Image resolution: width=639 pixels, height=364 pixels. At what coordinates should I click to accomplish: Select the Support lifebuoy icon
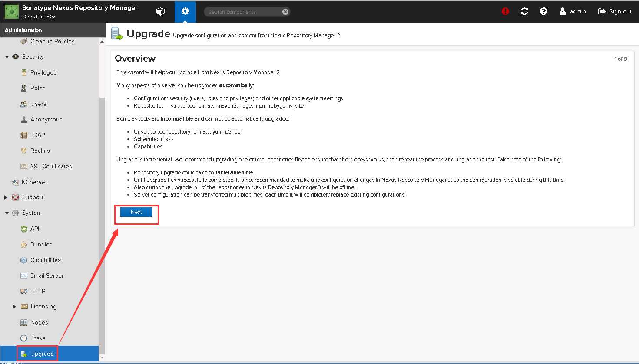click(x=16, y=197)
